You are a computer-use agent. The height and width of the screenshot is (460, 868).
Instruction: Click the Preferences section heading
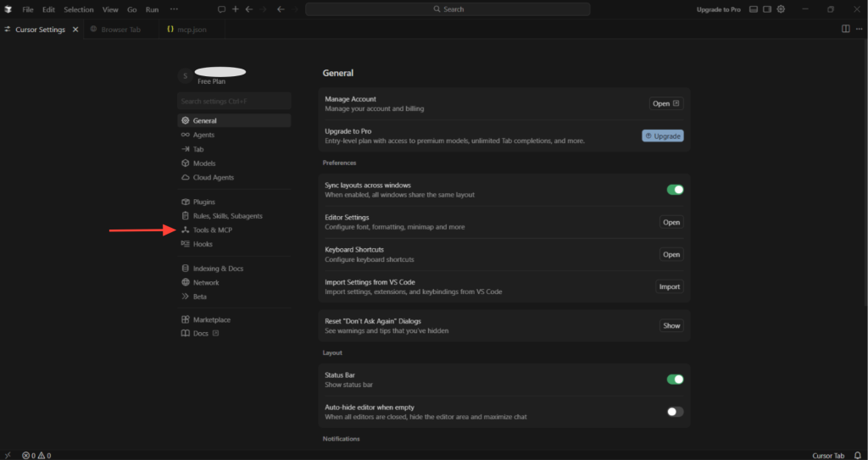[339, 163]
